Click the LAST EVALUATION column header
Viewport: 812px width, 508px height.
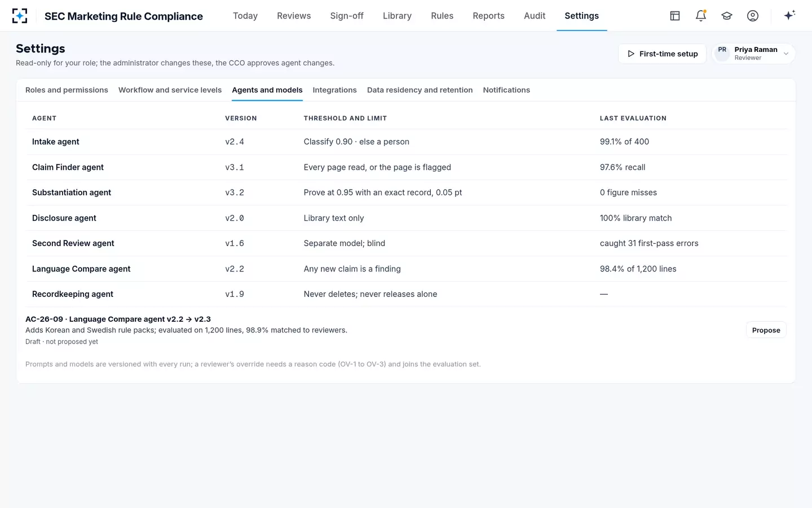point(633,118)
